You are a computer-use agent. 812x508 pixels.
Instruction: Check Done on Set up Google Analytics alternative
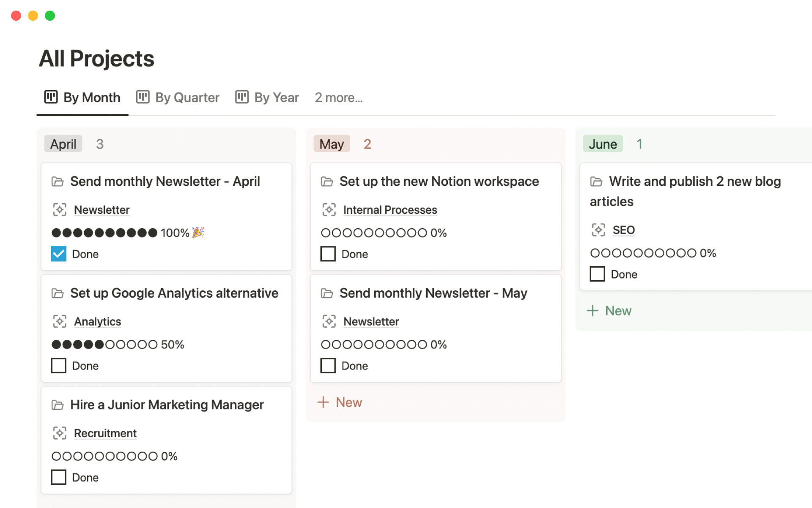[x=58, y=365]
